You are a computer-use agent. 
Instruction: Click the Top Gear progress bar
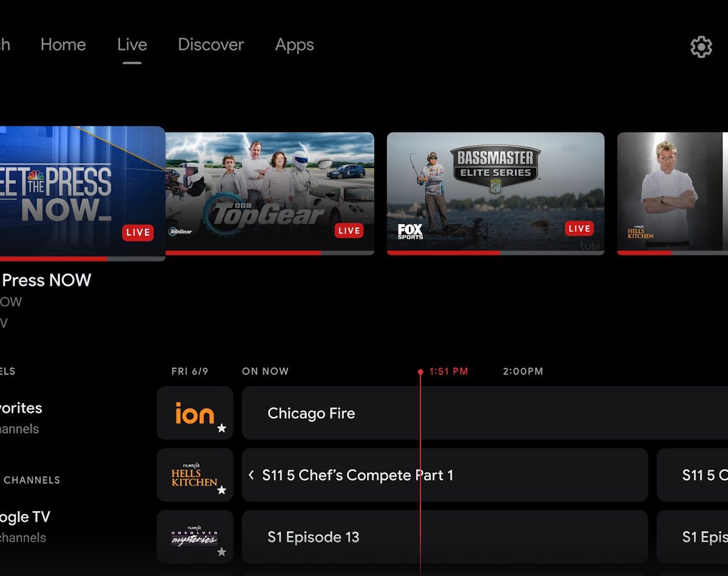[x=269, y=252]
